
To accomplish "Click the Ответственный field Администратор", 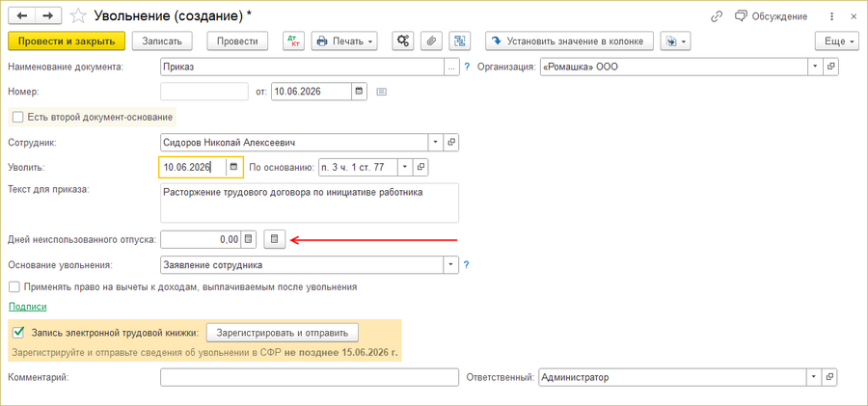I will point(672,377).
